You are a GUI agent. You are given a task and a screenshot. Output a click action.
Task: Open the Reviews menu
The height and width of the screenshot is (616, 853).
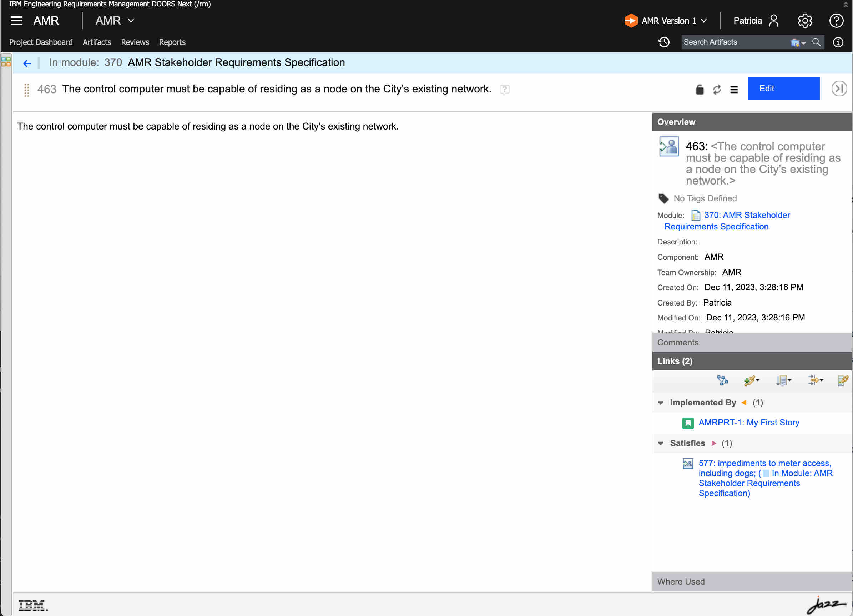click(135, 42)
